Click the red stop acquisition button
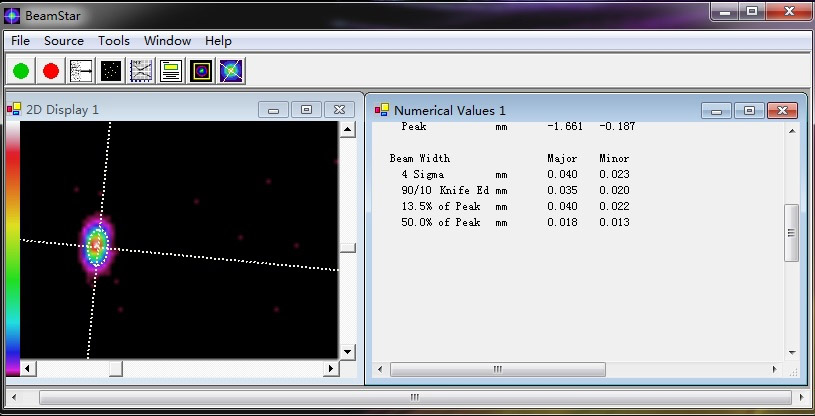The width and height of the screenshot is (815, 416). click(x=51, y=71)
